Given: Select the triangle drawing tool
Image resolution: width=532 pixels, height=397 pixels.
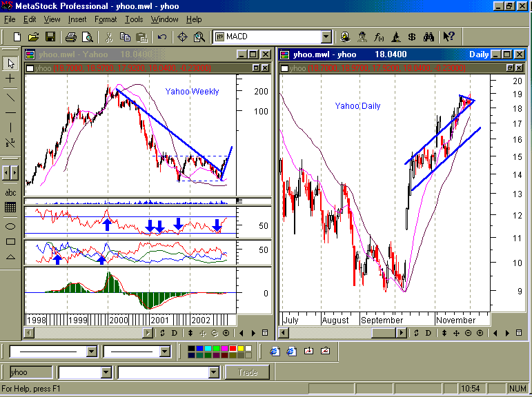Looking at the screenshot, I should tap(10, 256).
